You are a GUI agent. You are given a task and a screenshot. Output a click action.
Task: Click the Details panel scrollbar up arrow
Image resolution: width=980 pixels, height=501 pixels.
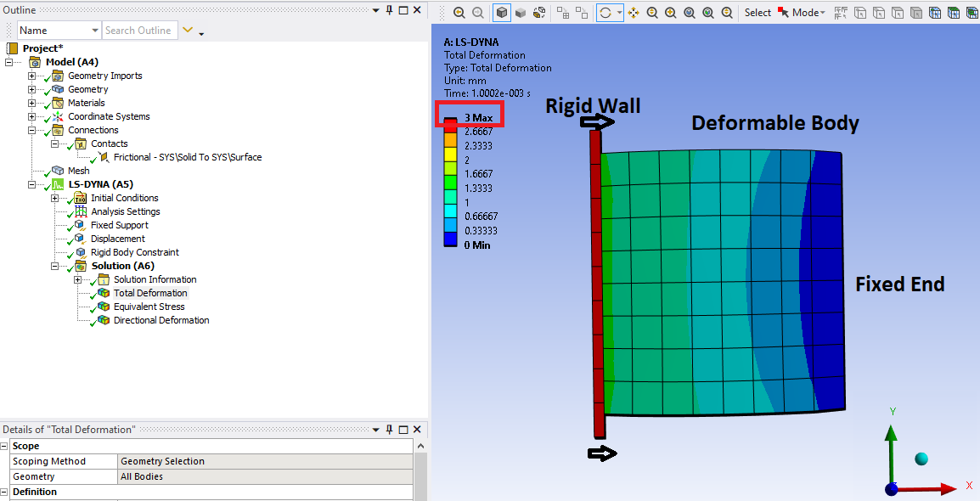(420, 446)
